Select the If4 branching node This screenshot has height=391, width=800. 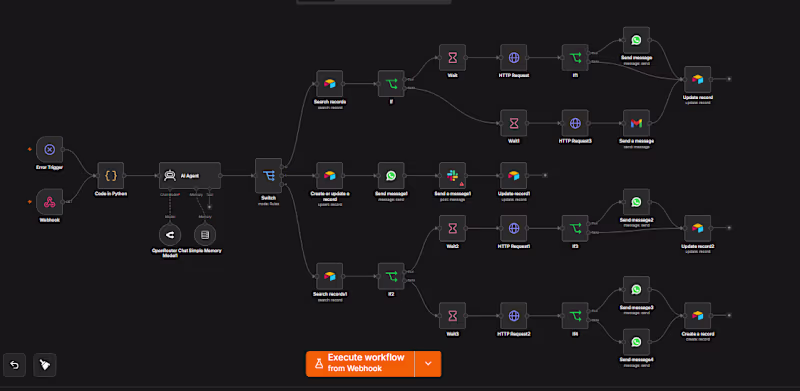575,316
